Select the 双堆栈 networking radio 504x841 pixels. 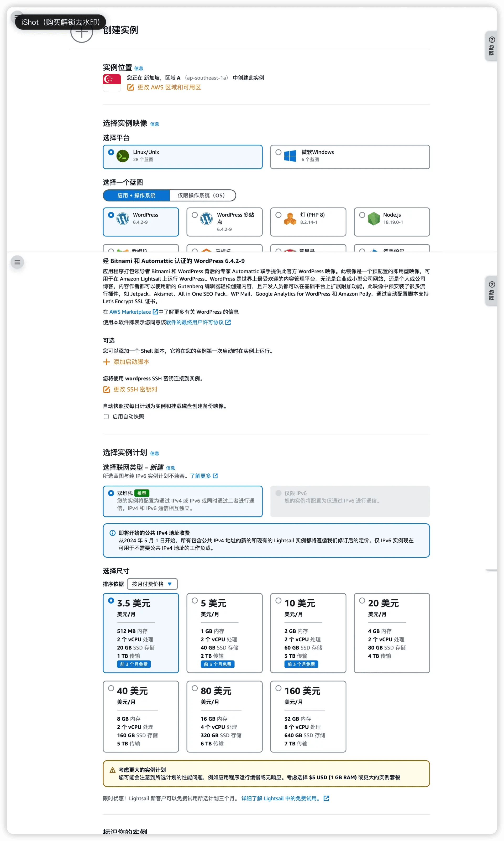tap(111, 493)
